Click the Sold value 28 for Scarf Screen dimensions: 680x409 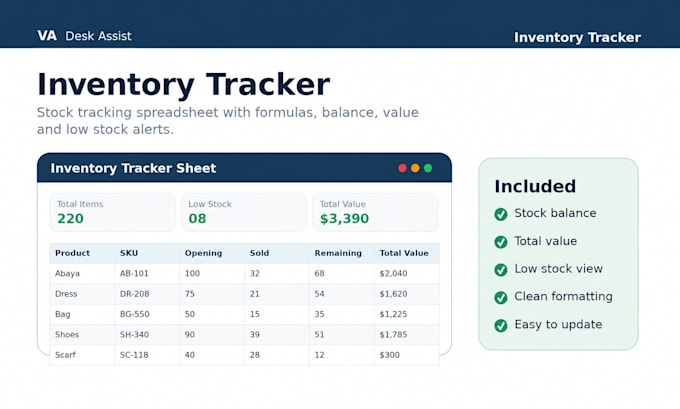point(255,355)
